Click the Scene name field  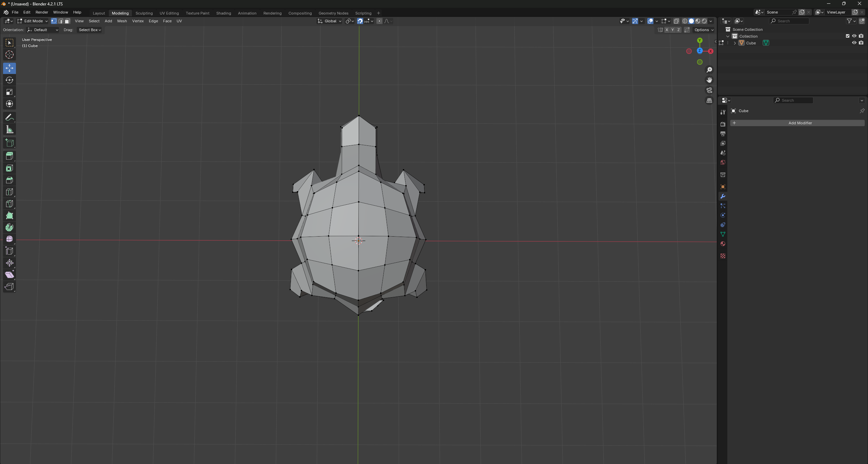point(778,12)
